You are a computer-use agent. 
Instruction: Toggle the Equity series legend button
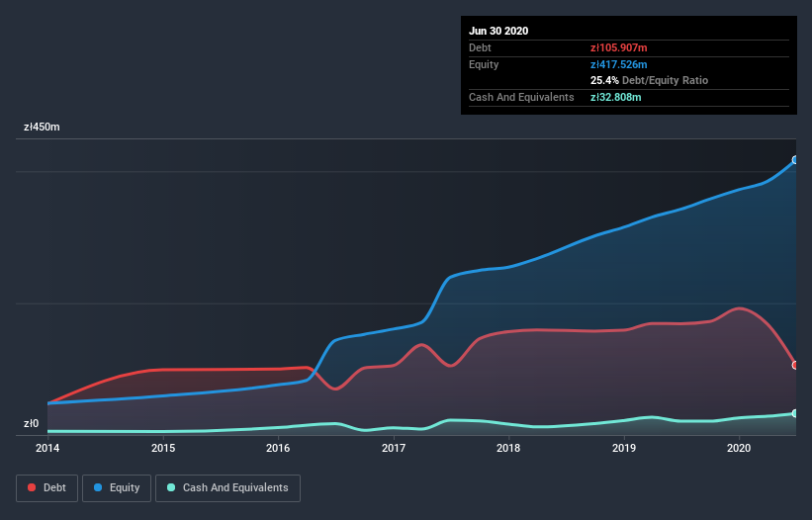pyautogui.click(x=117, y=488)
